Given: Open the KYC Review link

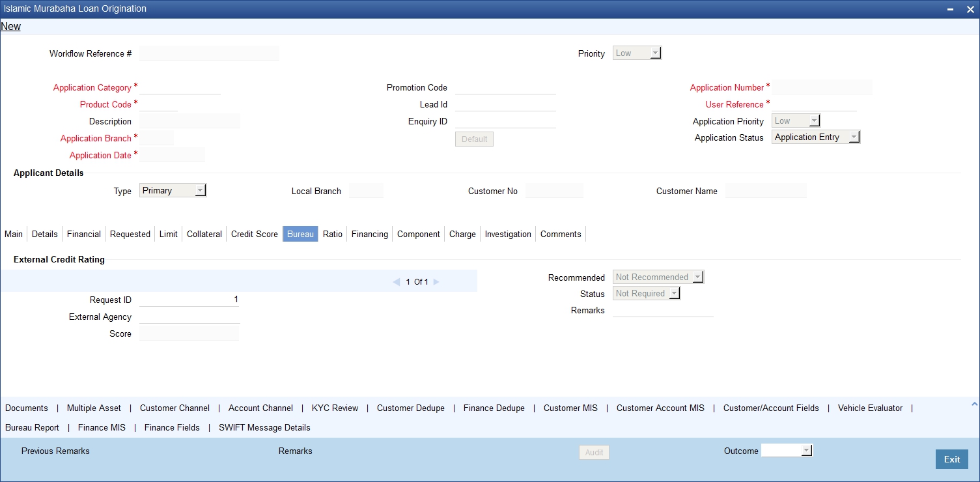Looking at the screenshot, I should (x=335, y=408).
